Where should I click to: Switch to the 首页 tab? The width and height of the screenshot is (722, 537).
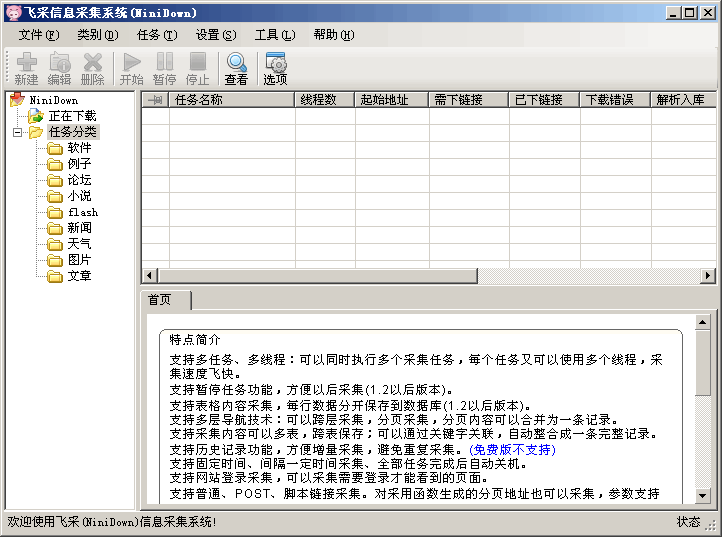click(x=165, y=300)
